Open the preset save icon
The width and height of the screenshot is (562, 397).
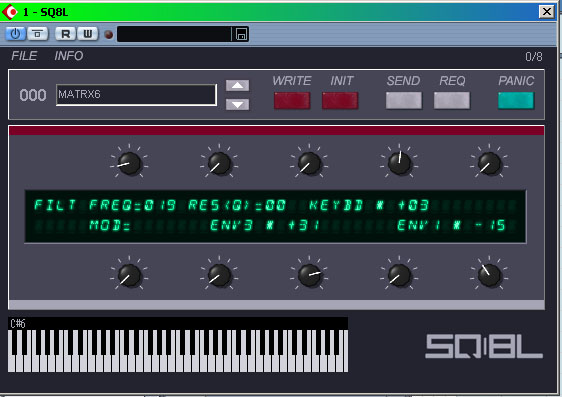(241, 34)
